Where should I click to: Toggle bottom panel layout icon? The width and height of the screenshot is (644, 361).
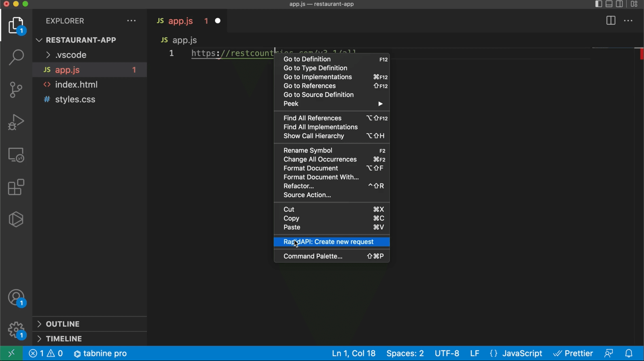609,4
